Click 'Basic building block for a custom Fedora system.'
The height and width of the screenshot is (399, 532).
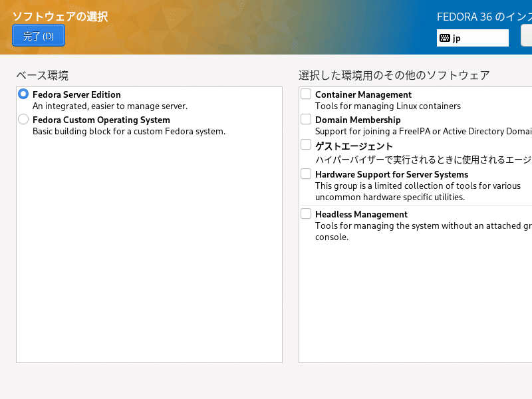click(x=129, y=132)
